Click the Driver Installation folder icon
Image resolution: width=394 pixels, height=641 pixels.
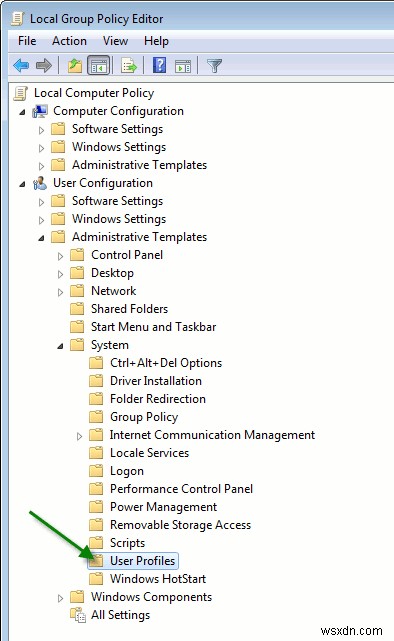96,381
